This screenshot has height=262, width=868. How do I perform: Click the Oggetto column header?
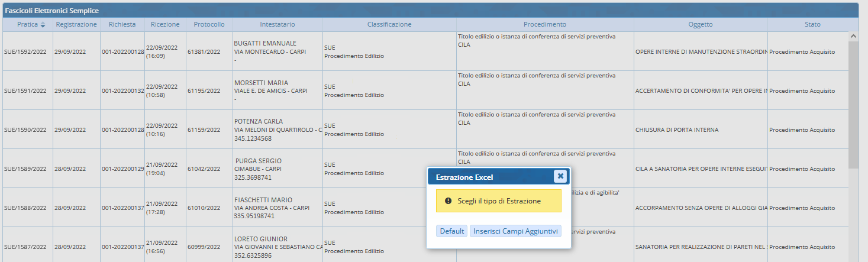pos(700,24)
